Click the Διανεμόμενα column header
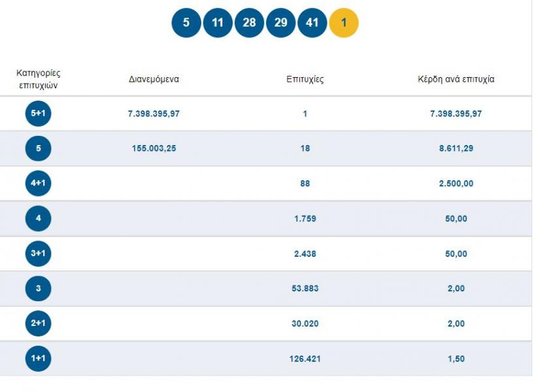The width and height of the screenshot is (534, 392). point(154,79)
